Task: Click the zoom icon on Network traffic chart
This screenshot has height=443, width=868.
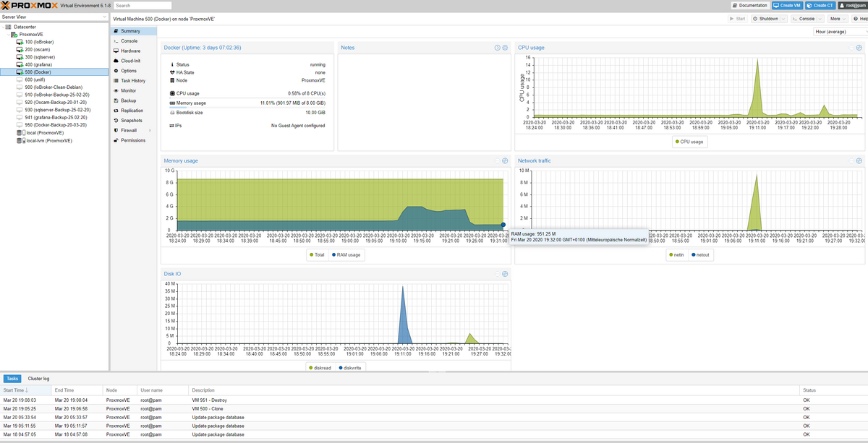Action: pos(859,160)
